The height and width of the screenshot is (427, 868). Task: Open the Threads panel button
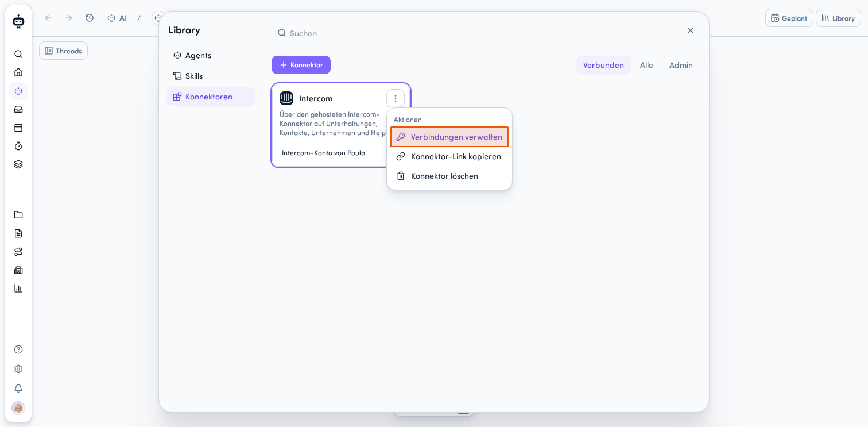[x=64, y=51]
